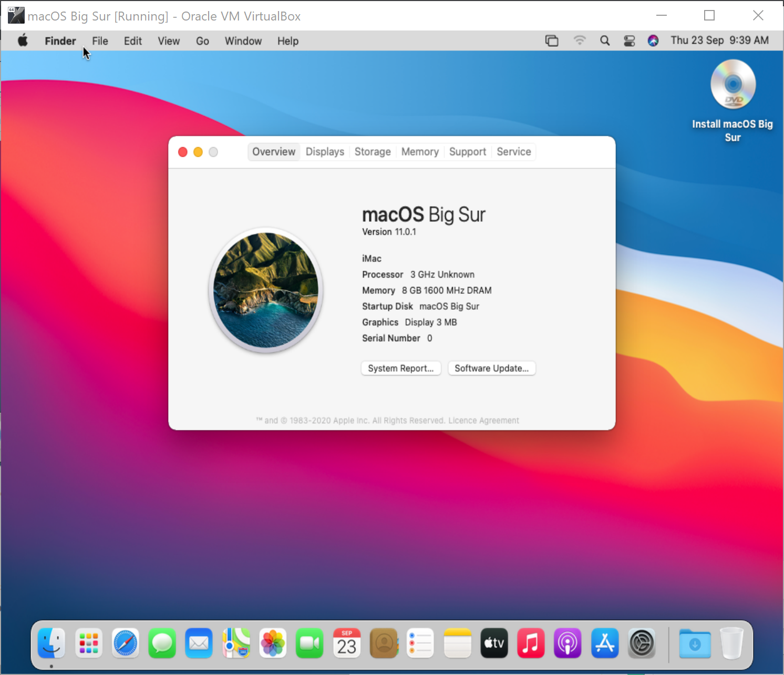
Task: Switch to the Displays tab
Action: point(325,152)
